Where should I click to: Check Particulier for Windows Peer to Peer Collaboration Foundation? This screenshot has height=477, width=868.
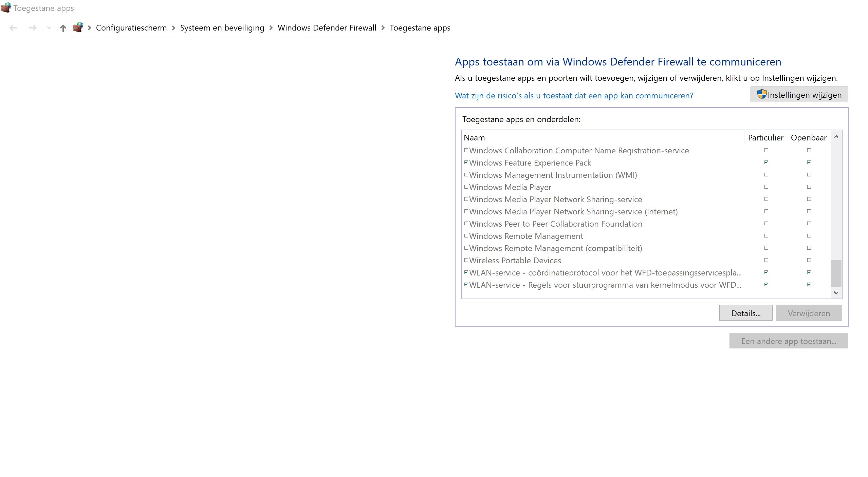click(x=766, y=224)
